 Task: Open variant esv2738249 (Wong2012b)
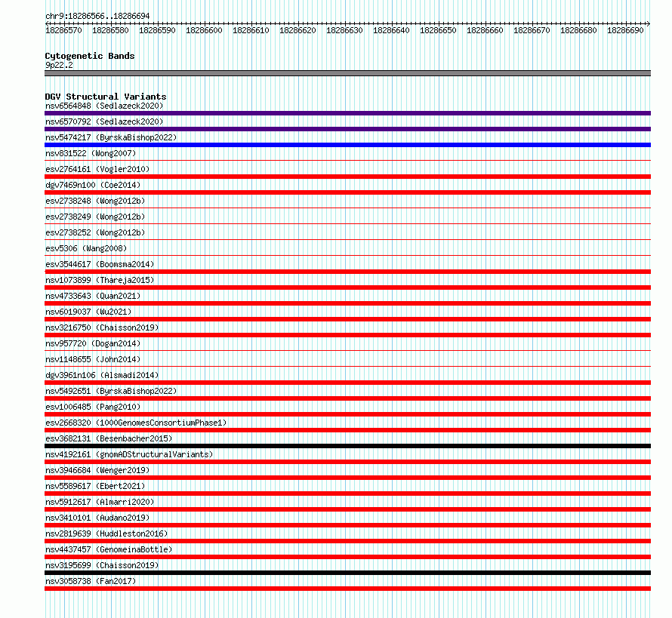pyautogui.click(x=95, y=217)
